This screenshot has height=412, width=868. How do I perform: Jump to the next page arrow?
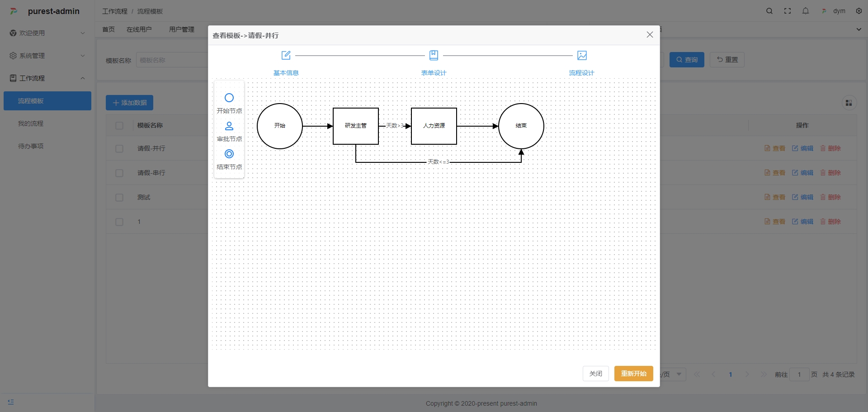(x=747, y=374)
